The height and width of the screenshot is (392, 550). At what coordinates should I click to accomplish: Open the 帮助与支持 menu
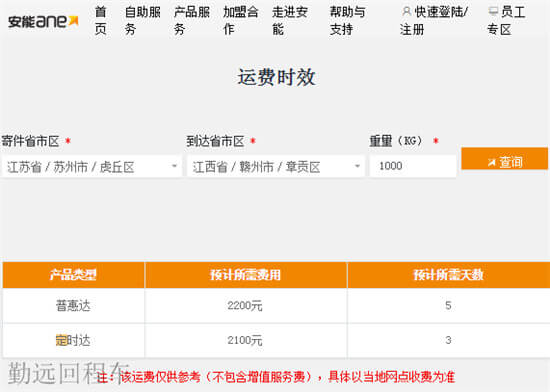click(x=347, y=21)
